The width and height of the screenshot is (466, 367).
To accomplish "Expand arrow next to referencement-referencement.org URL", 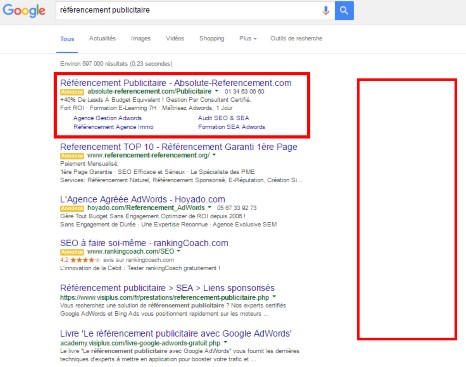I will point(214,155).
